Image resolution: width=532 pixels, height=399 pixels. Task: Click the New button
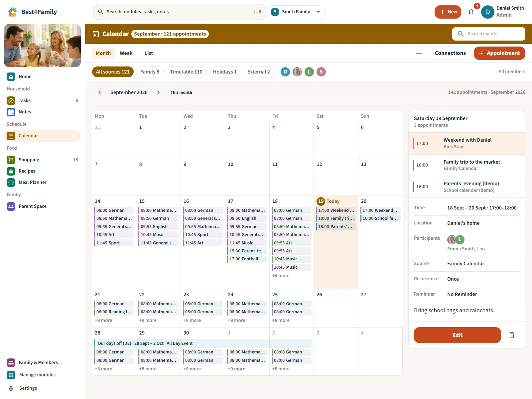click(448, 12)
